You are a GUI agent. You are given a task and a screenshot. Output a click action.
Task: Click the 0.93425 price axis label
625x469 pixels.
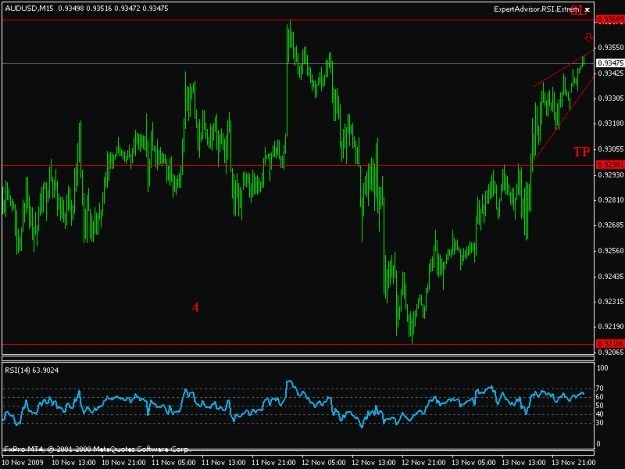tap(611, 73)
